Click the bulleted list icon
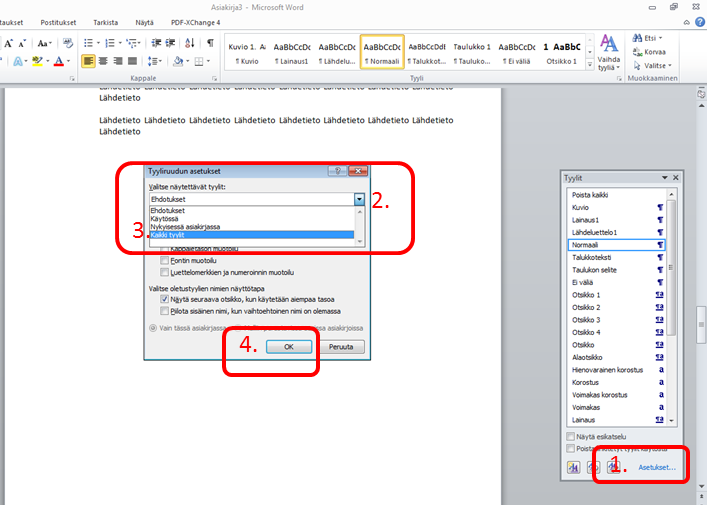Image resolution: width=707 pixels, height=505 pixels. click(x=88, y=43)
